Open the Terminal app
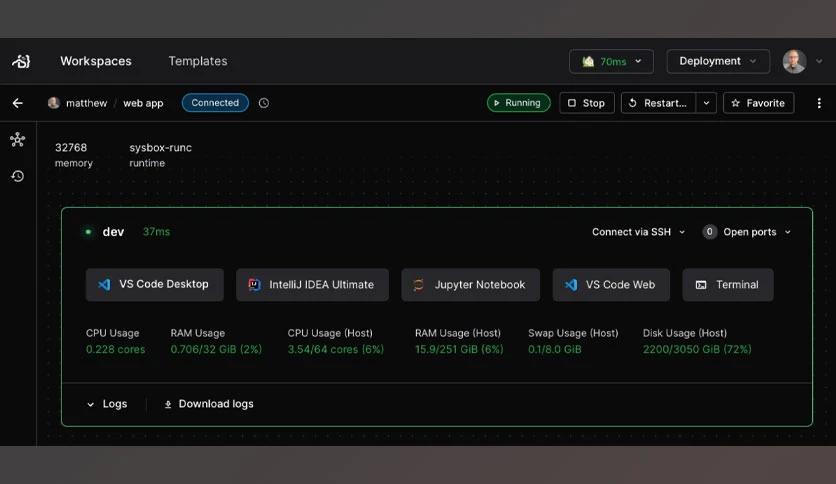836x484 pixels. tap(727, 285)
